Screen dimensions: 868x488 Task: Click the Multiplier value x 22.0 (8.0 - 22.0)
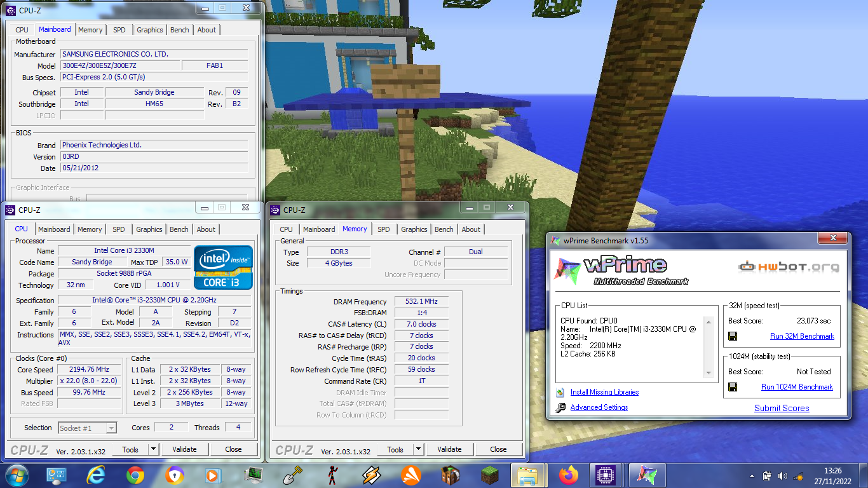pos(90,381)
